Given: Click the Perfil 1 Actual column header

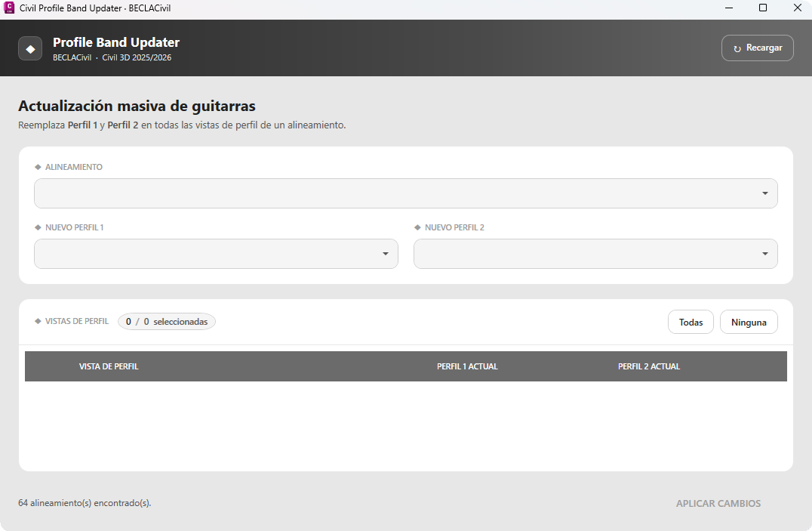Looking at the screenshot, I should 467,366.
